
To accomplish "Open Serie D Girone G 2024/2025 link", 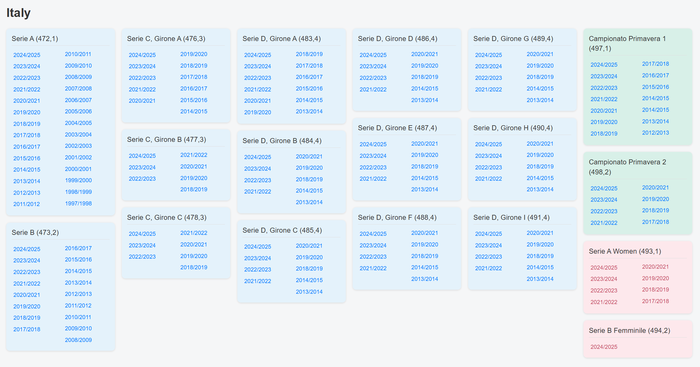I will 488,55.
